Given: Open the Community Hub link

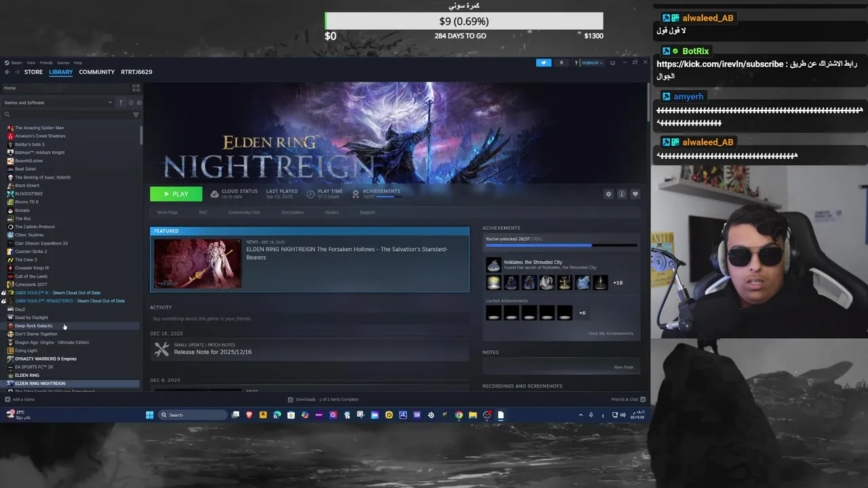Looking at the screenshot, I should [244, 212].
